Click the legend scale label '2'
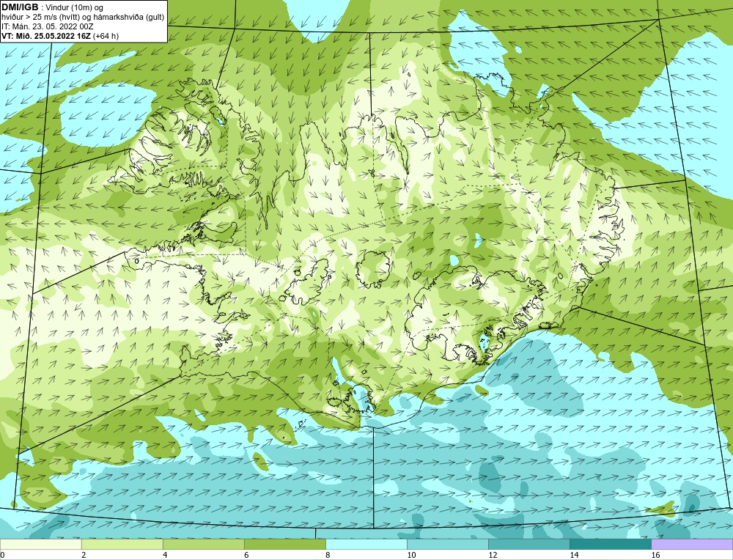The height and width of the screenshot is (560, 733). coord(84,555)
